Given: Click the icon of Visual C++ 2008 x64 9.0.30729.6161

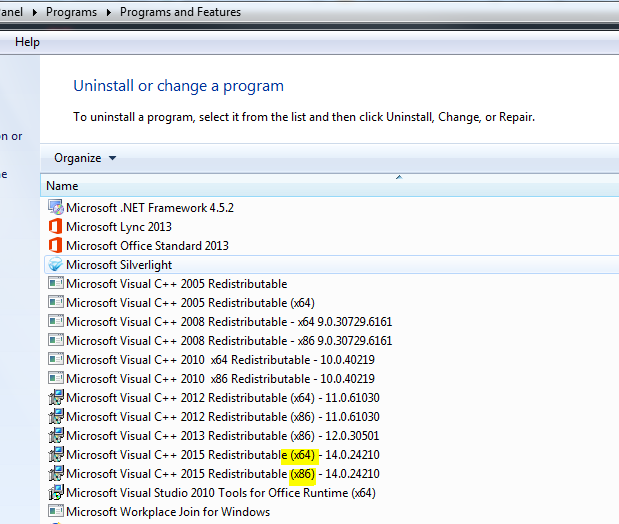Looking at the screenshot, I should tap(56, 321).
